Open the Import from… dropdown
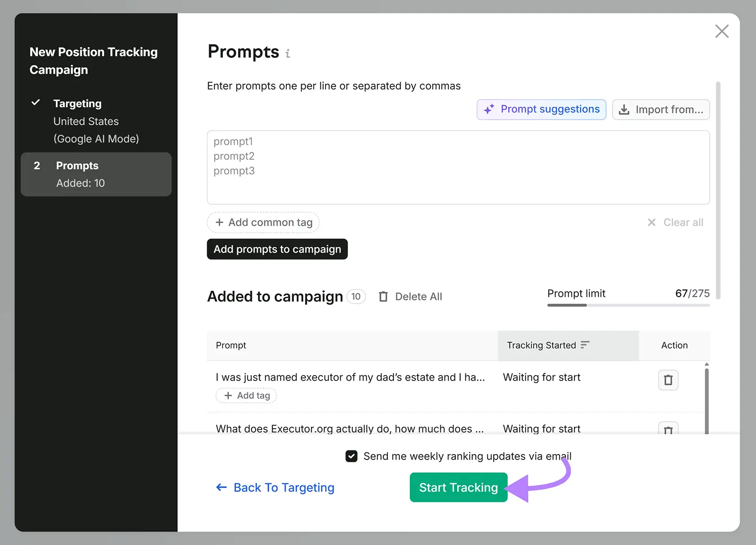This screenshot has height=545, width=756. pyautogui.click(x=661, y=109)
